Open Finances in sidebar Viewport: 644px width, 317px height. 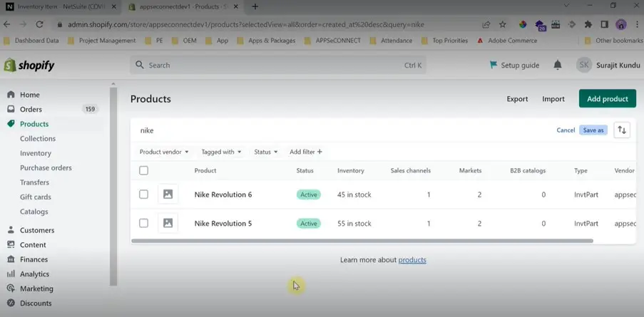coord(34,259)
